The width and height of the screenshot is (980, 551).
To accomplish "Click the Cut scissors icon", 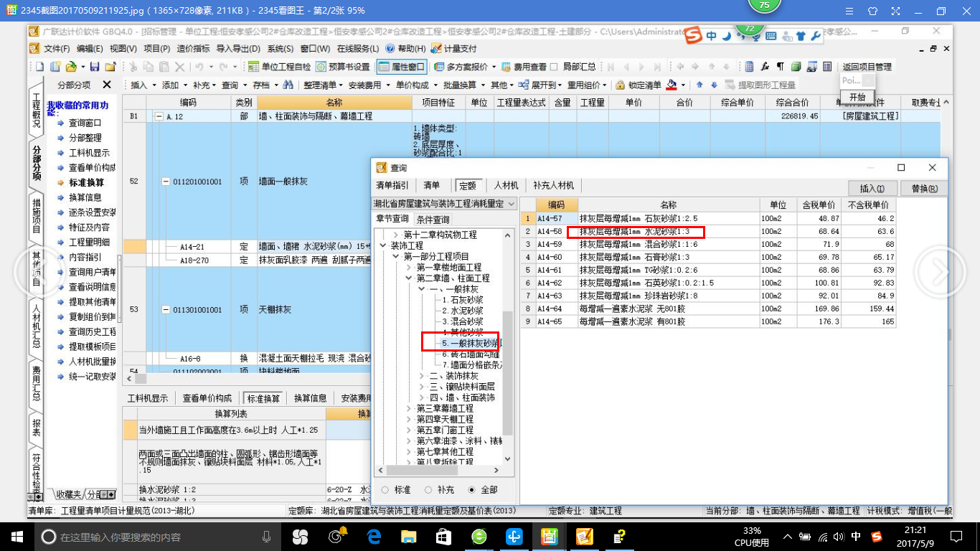I will click(133, 67).
